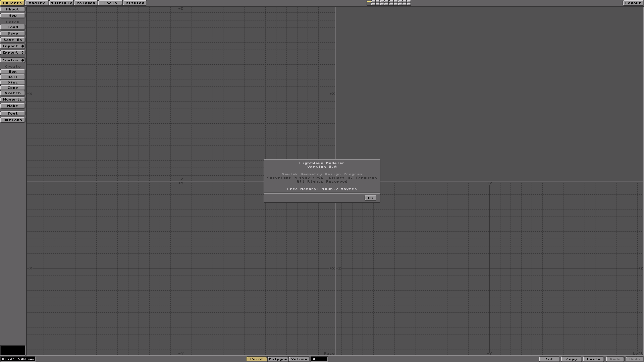Dismiss the version dialog with OK
Image resolution: width=644 pixels, height=362 pixels.
pyautogui.click(x=370, y=198)
